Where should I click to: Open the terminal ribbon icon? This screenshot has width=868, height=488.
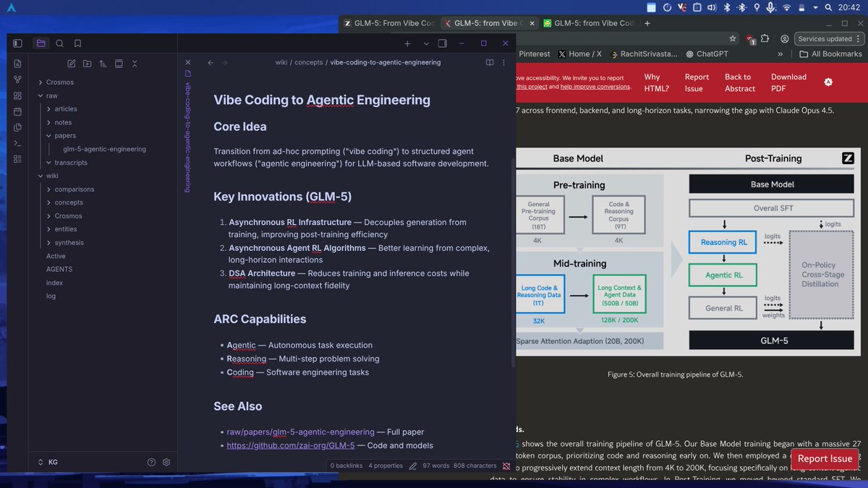tap(17, 143)
